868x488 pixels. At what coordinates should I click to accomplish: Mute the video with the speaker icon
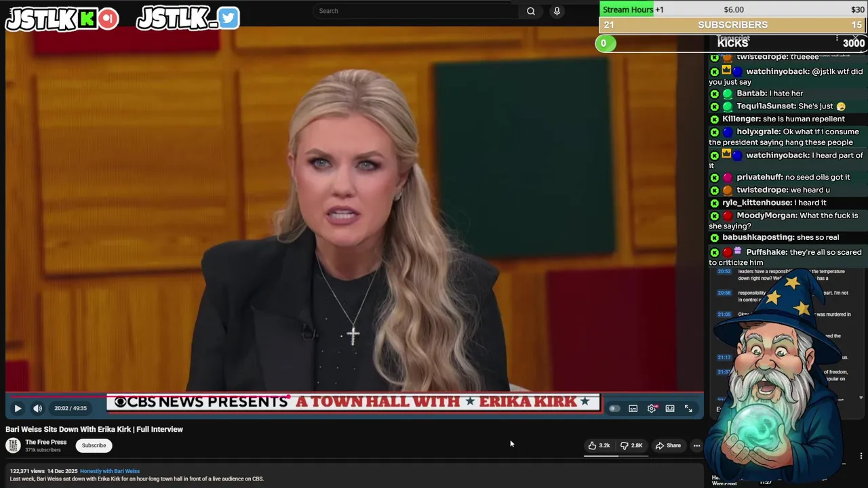[38, 408]
